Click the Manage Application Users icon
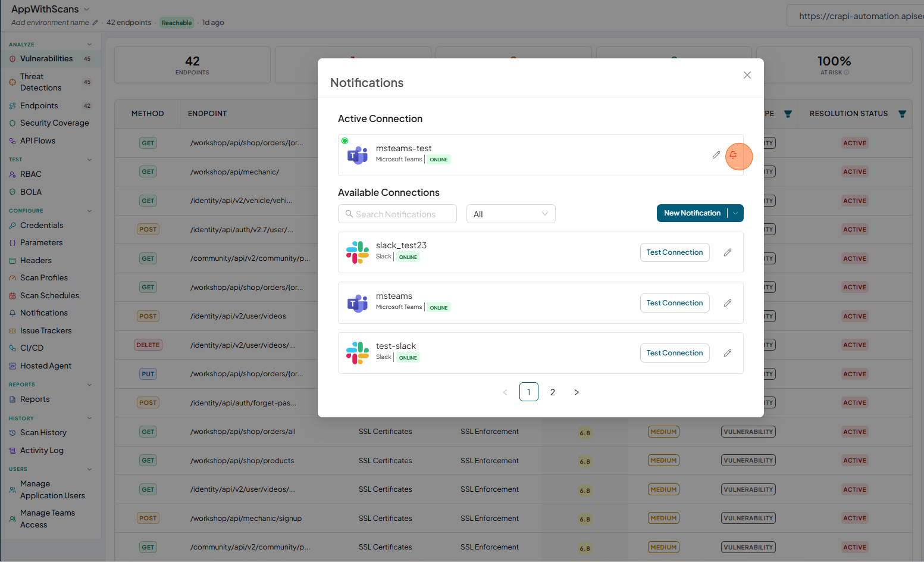The width and height of the screenshot is (924, 562). tap(12, 490)
